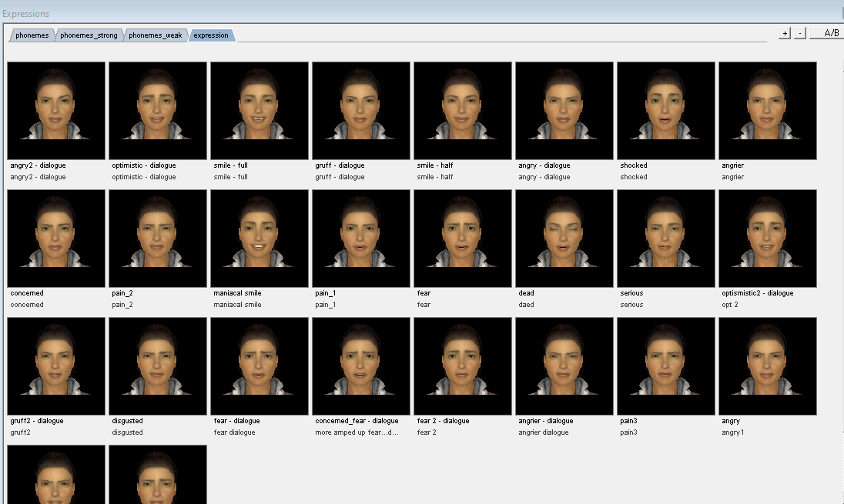This screenshot has width=844, height=504.
Task: Click the expression tab
Action: (211, 35)
